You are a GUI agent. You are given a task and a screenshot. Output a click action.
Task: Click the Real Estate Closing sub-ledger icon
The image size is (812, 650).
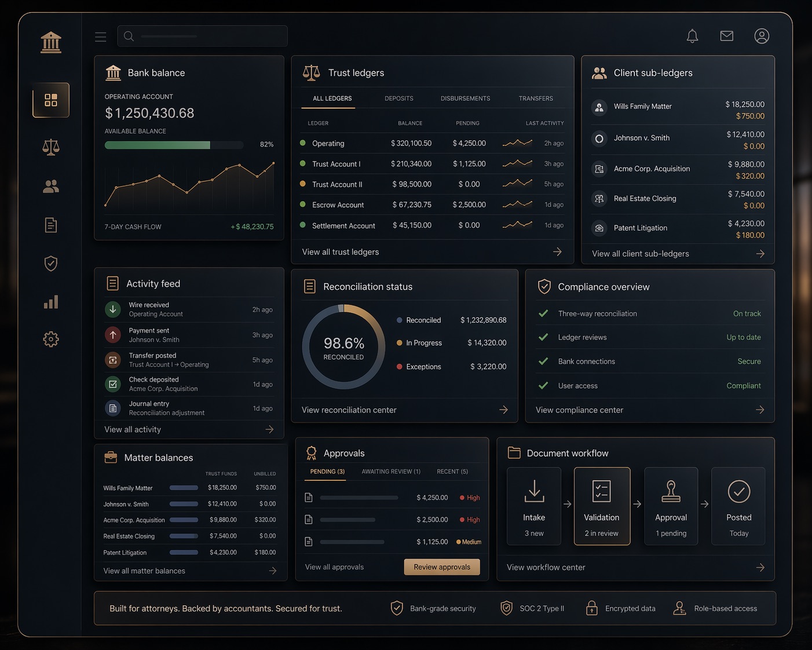pos(599,199)
